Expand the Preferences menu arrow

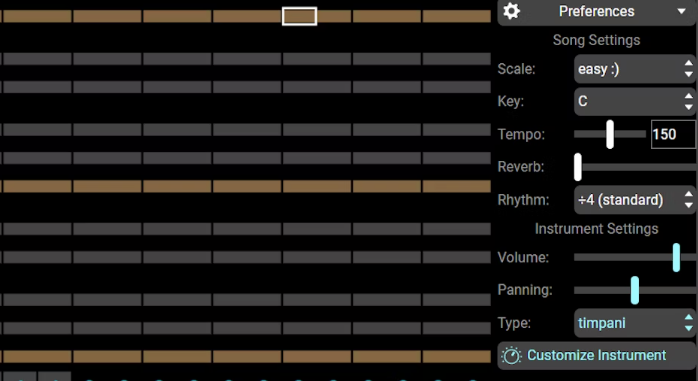pyautogui.click(x=682, y=11)
